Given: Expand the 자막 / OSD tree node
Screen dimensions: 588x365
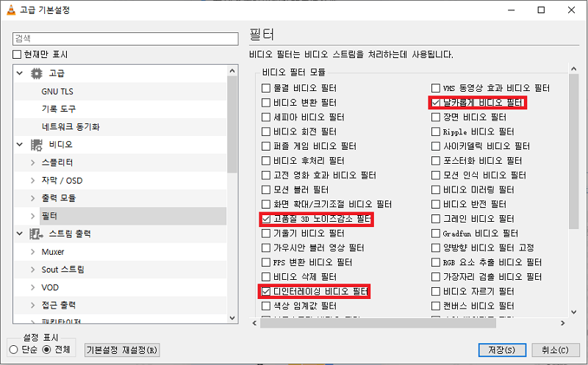Looking at the screenshot, I should [x=32, y=181].
